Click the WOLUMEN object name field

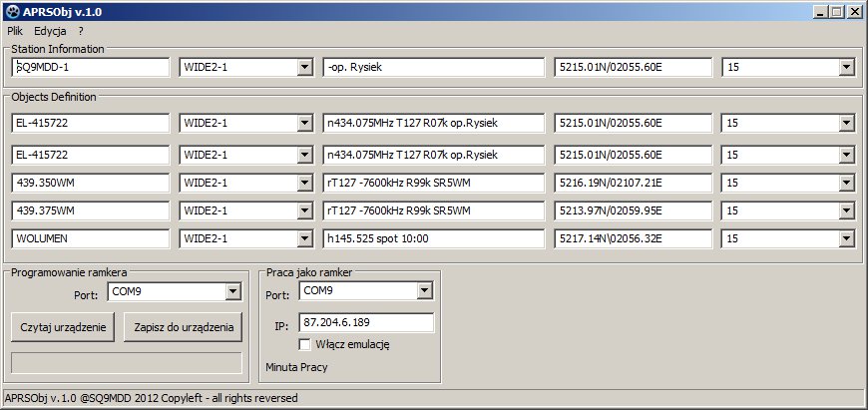tap(90, 239)
